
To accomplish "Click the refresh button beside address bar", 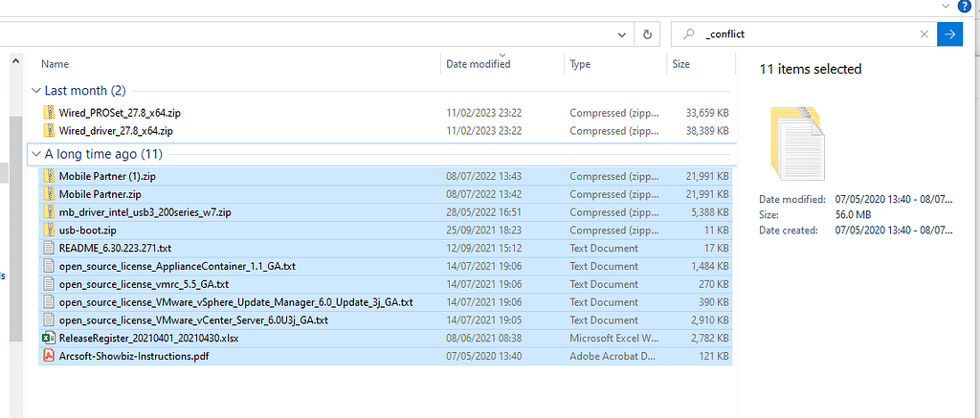I will pyautogui.click(x=648, y=33).
